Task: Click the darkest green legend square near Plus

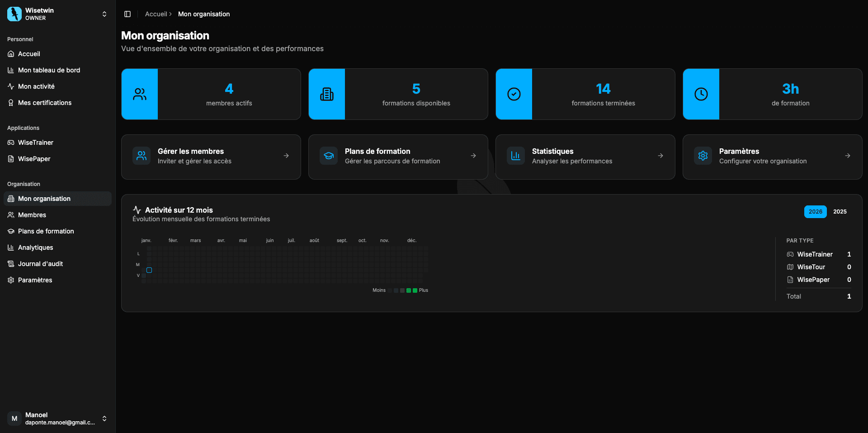Action: (415, 290)
